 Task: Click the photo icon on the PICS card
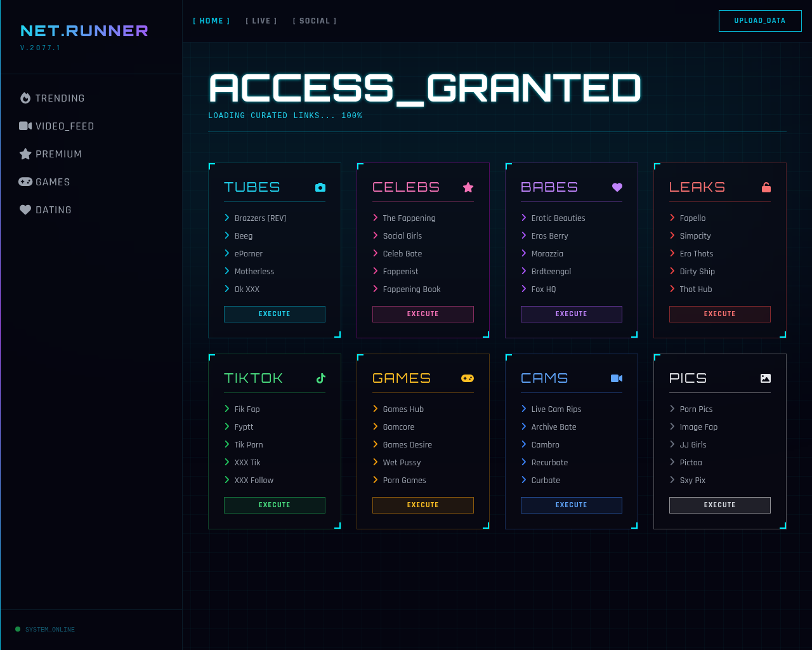pyautogui.click(x=765, y=377)
